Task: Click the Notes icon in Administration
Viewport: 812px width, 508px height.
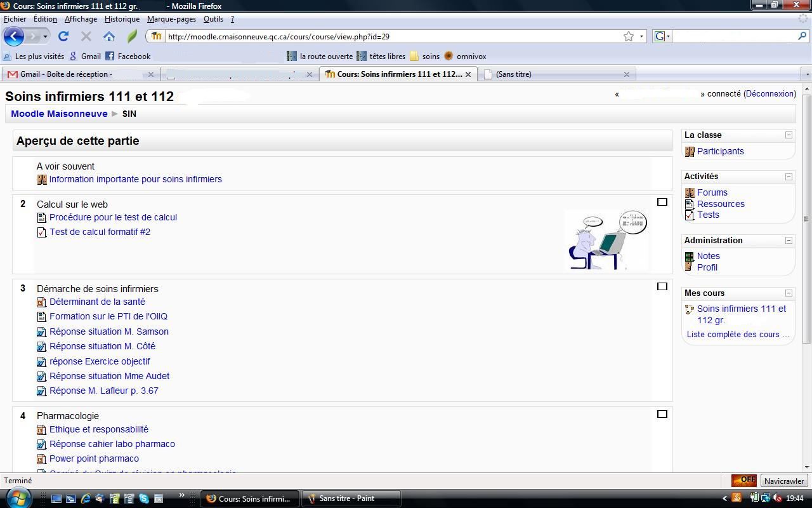Action: (x=690, y=257)
